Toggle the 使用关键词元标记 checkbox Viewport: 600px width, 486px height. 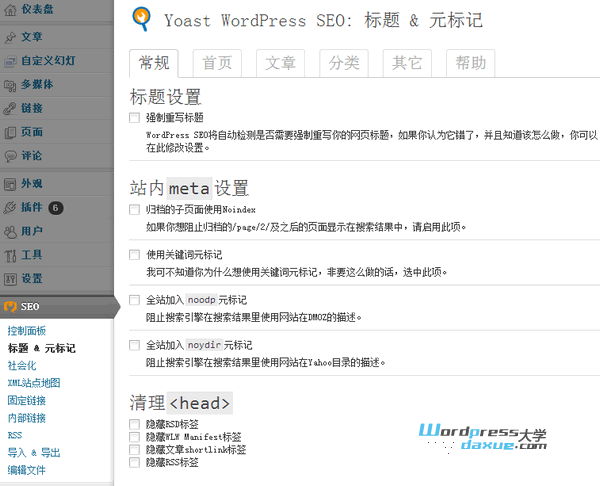[x=134, y=255]
